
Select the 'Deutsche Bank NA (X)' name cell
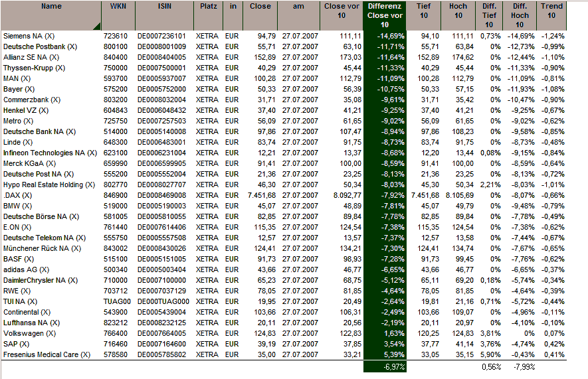pos(39,131)
